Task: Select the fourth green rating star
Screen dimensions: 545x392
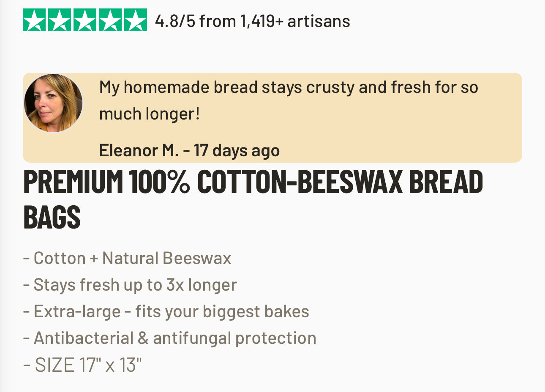Action: point(110,20)
